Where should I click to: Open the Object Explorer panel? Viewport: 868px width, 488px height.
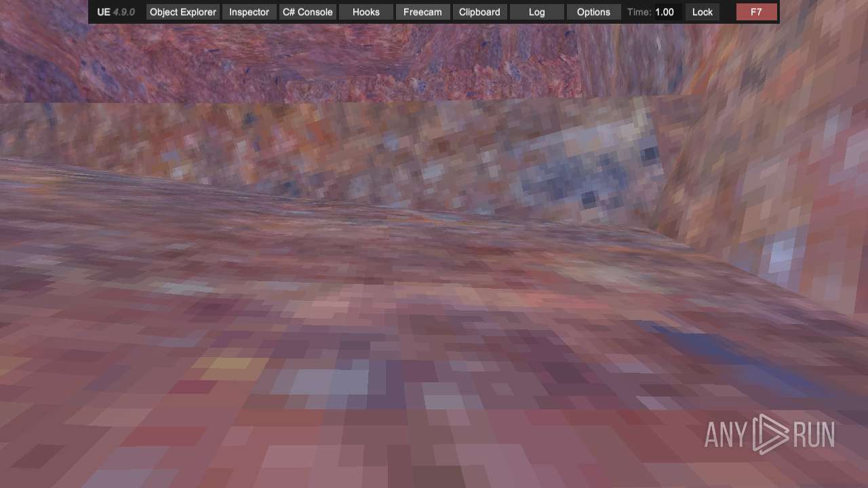(x=182, y=12)
